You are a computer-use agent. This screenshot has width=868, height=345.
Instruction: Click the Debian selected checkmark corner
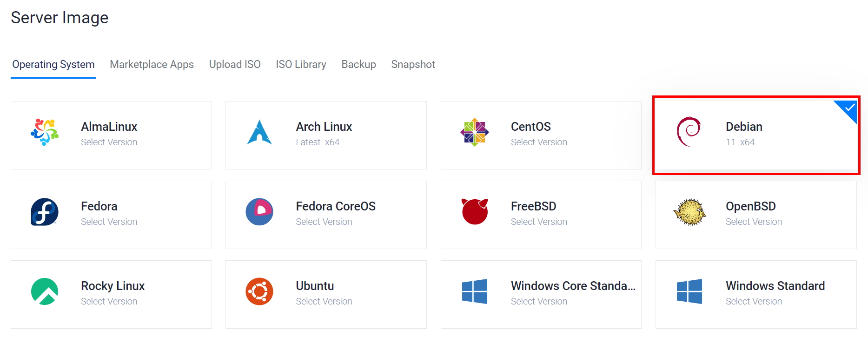[x=849, y=108]
